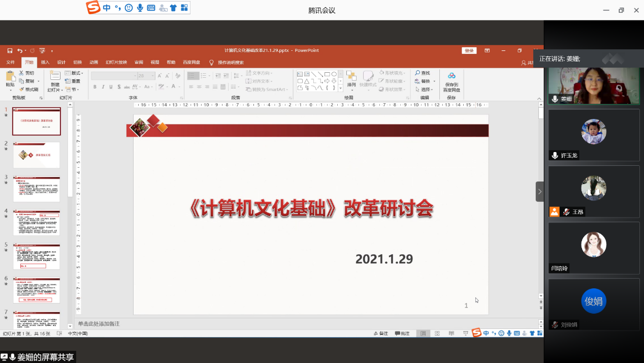The image size is (644, 363).
Task: Select the right arrow shape in gallery
Action: tap(328, 81)
